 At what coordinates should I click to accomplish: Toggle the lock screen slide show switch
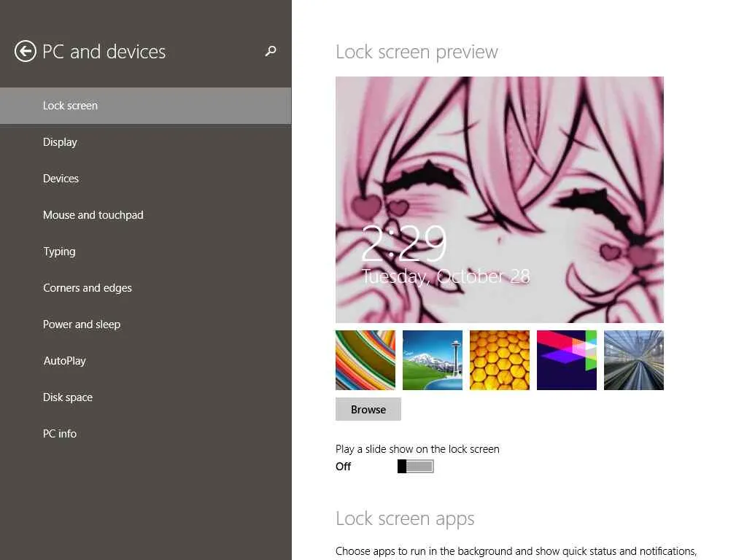tap(416, 467)
